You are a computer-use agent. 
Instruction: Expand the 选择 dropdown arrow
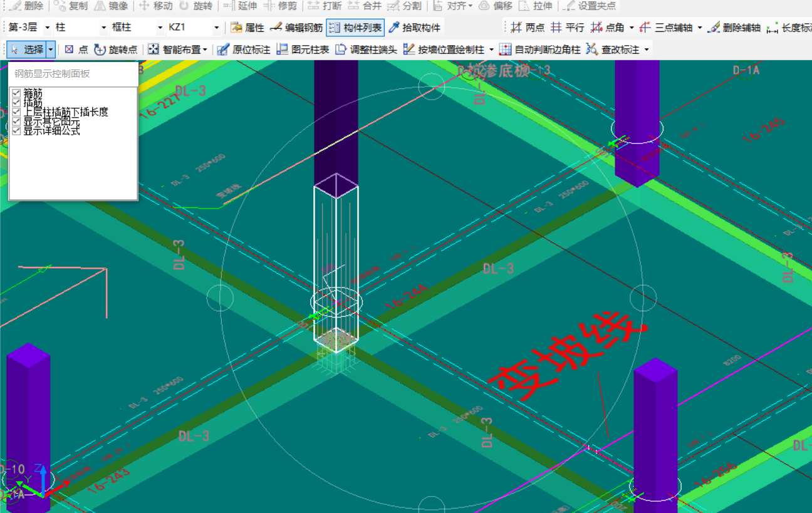(x=51, y=49)
